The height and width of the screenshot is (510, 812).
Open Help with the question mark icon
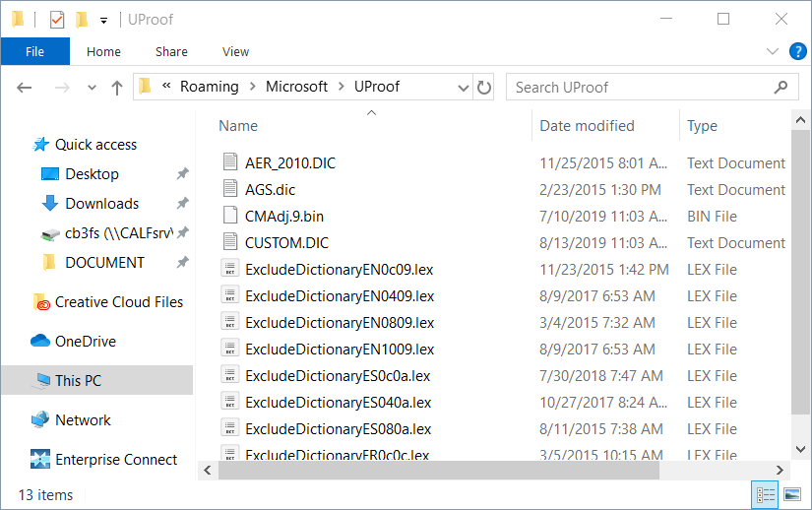click(798, 51)
